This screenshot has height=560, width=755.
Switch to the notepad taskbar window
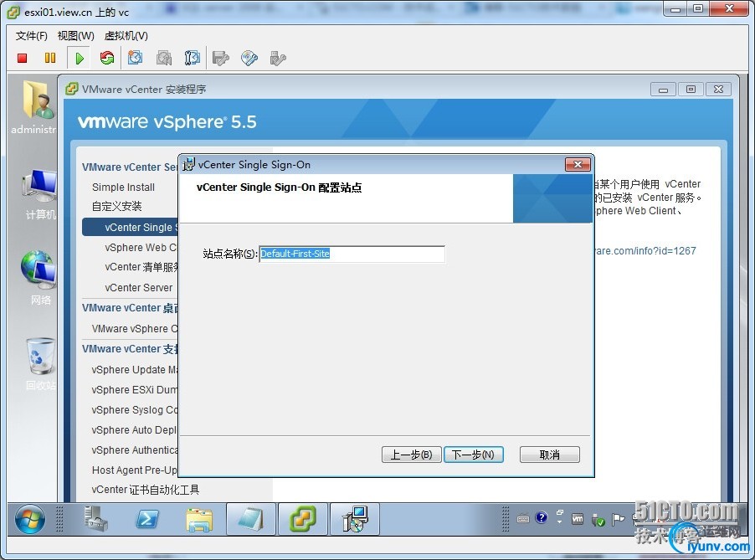(251, 519)
